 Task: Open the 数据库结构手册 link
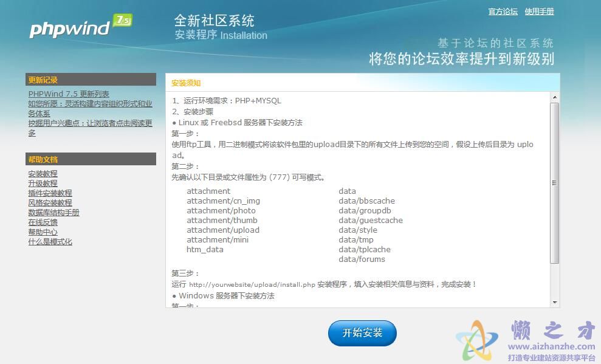point(53,213)
